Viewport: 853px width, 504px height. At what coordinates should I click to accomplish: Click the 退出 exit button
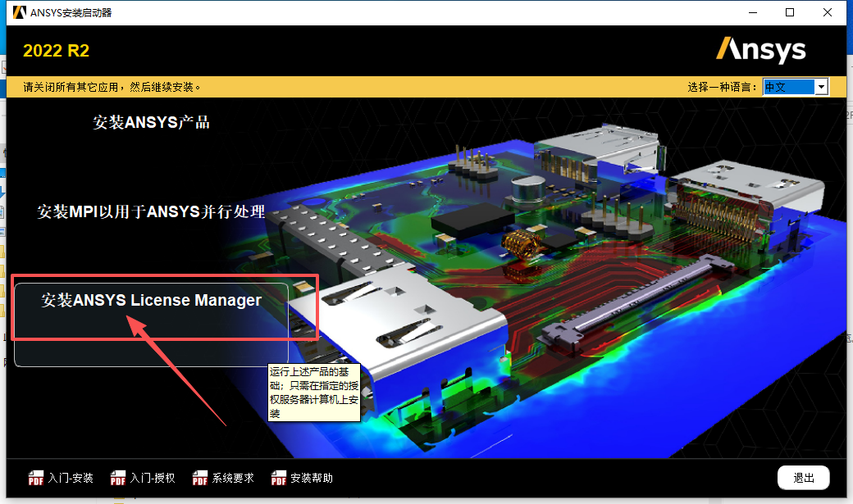(x=803, y=477)
